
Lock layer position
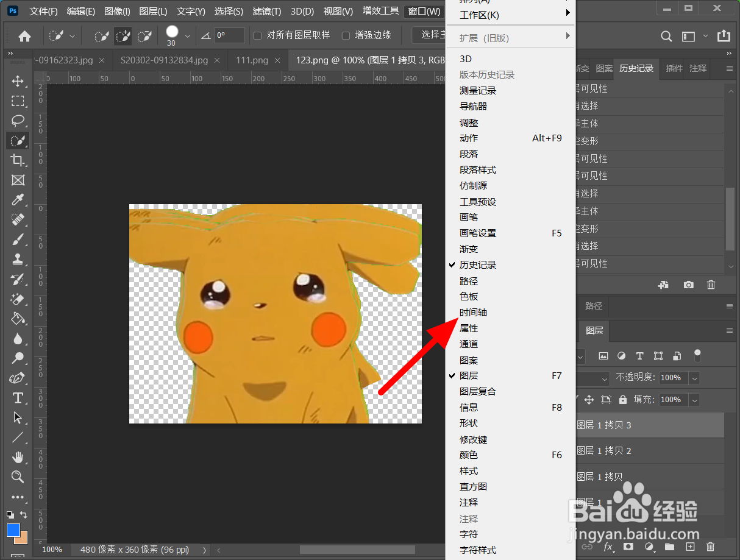pyautogui.click(x=589, y=400)
